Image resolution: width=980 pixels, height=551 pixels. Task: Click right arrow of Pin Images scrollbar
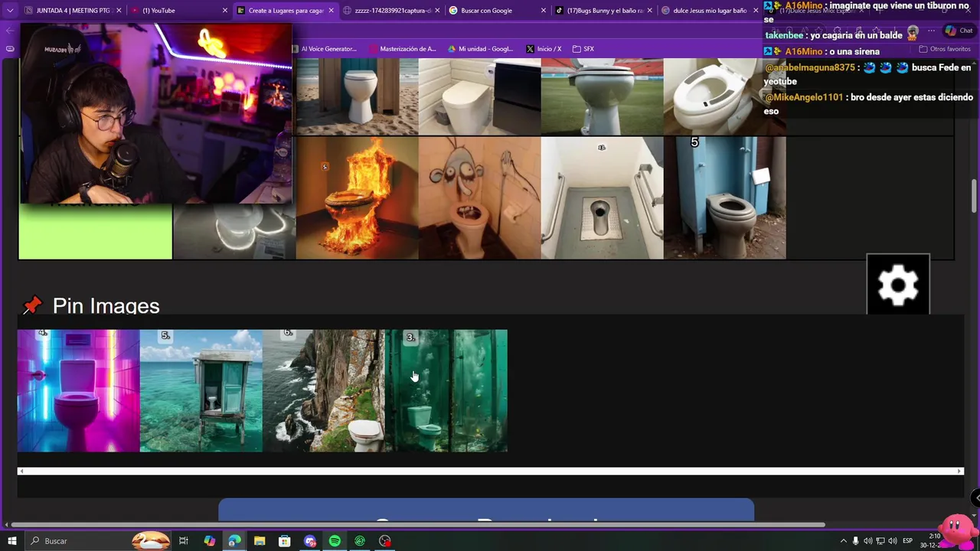[959, 471]
